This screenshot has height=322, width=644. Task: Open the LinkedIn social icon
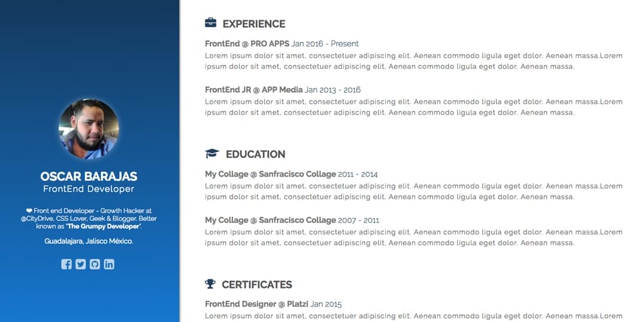[109, 264]
